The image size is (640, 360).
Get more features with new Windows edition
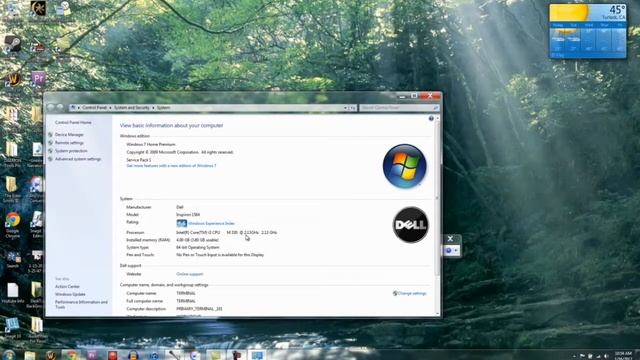pos(171,166)
